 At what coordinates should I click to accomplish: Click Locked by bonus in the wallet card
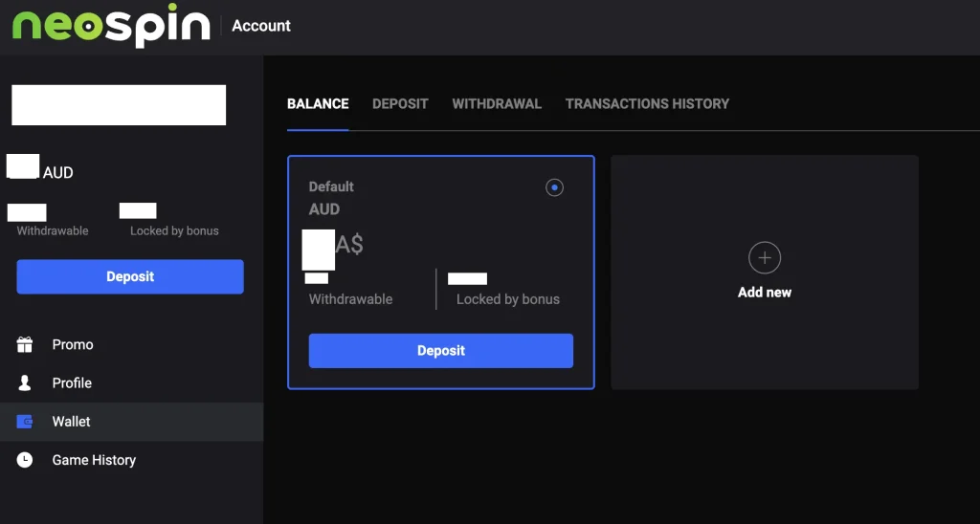pyautogui.click(x=508, y=299)
